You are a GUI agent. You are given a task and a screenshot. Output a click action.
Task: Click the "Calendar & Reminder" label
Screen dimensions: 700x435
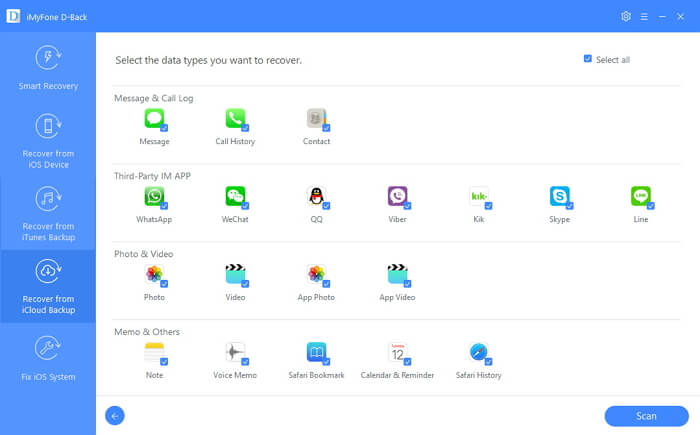397,375
